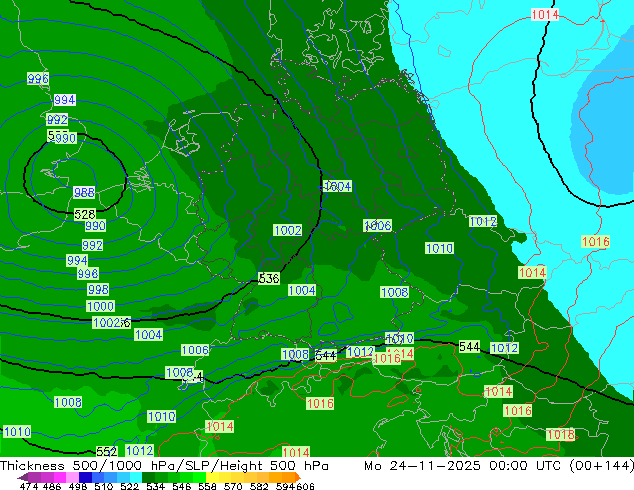The image size is (634, 490).
Task: Click the 552 contour label
Action: pos(106,451)
